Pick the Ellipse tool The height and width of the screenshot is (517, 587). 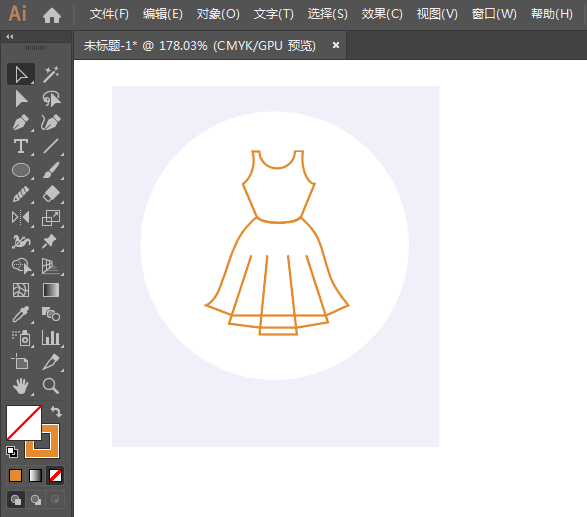pyautogui.click(x=21, y=170)
